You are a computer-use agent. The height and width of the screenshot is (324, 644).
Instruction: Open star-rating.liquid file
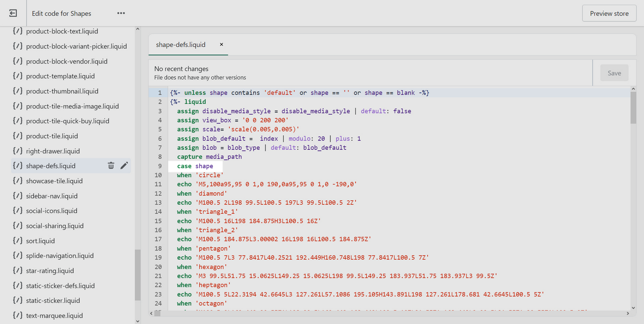[x=50, y=270]
